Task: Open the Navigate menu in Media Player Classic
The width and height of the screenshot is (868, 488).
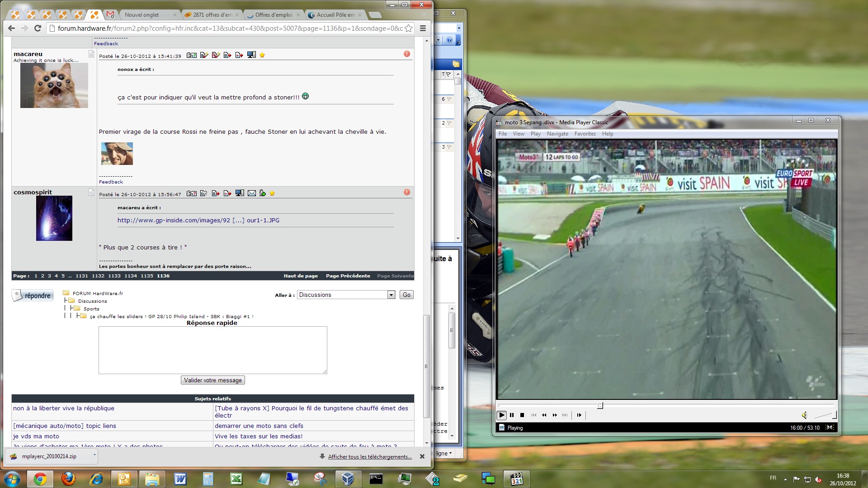Action: (557, 134)
